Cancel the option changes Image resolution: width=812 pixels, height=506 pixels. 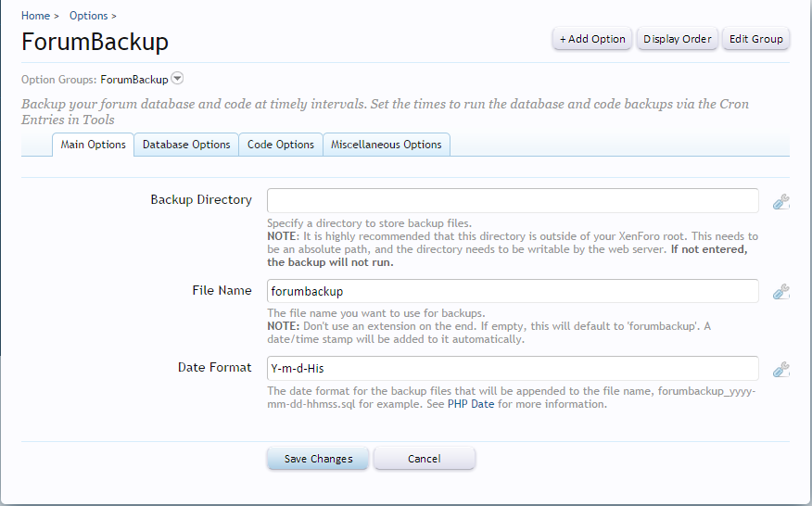click(x=425, y=459)
